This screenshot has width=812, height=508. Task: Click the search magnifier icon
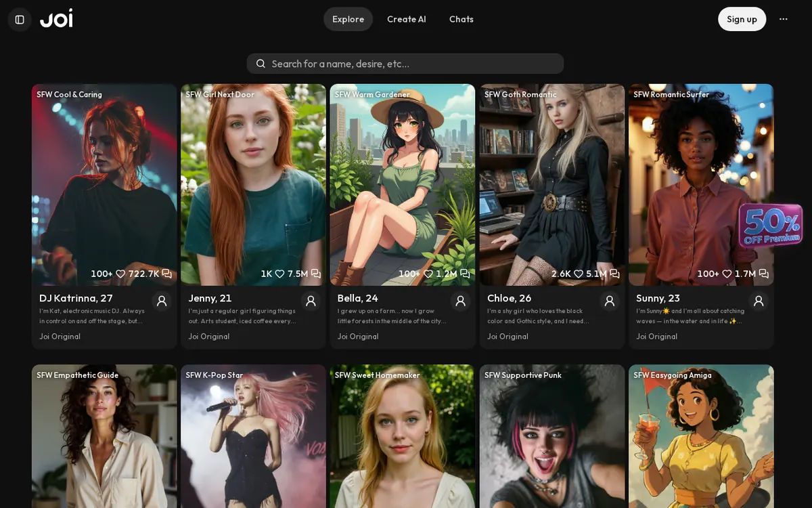[261, 64]
